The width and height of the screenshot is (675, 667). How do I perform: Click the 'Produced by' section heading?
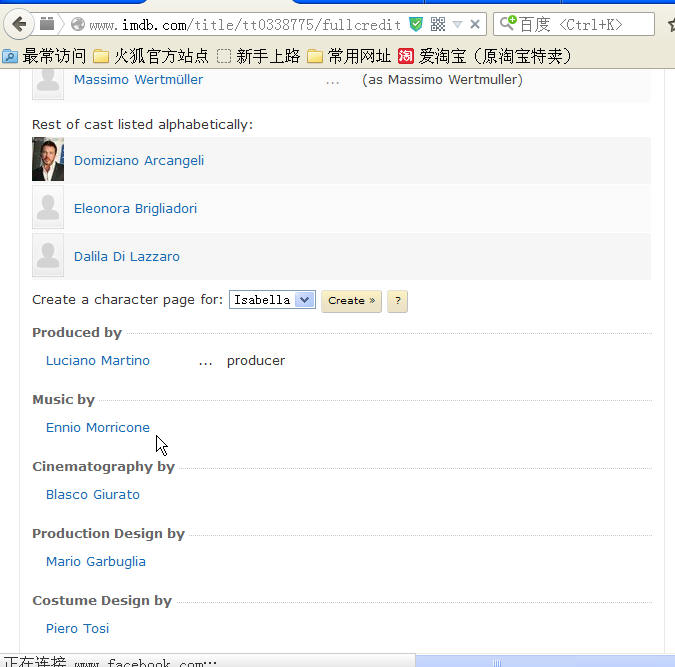[x=77, y=332]
